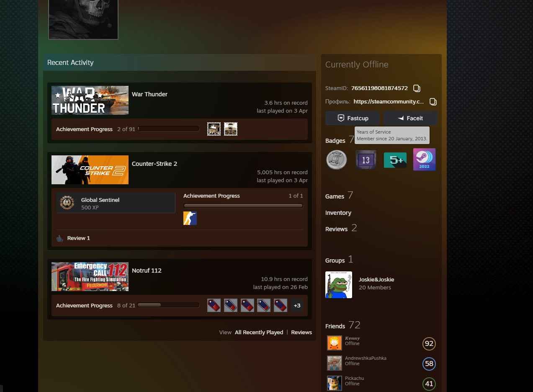Open friend Kenny's avatar
Screen dimensions: 533x392
[x=334, y=343]
